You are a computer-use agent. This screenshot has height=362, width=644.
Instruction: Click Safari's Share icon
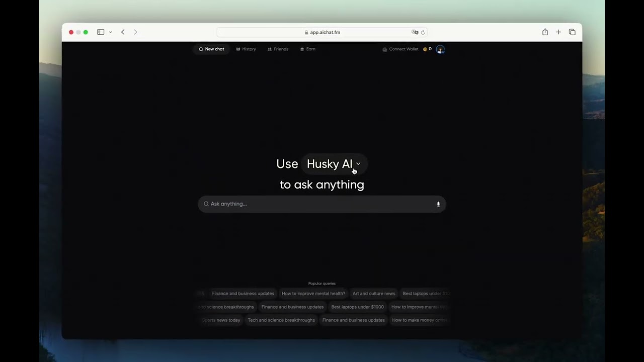tap(545, 32)
